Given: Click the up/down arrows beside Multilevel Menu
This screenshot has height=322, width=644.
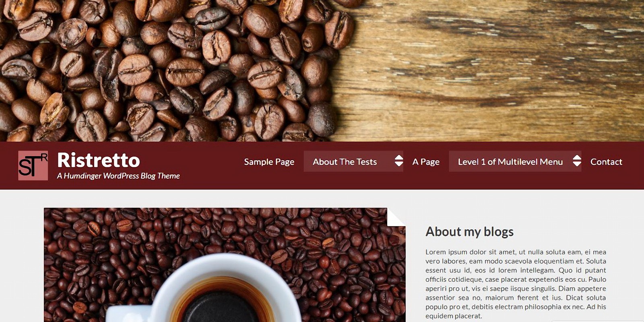Looking at the screenshot, I should pyautogui.click(x=577, y=161).
